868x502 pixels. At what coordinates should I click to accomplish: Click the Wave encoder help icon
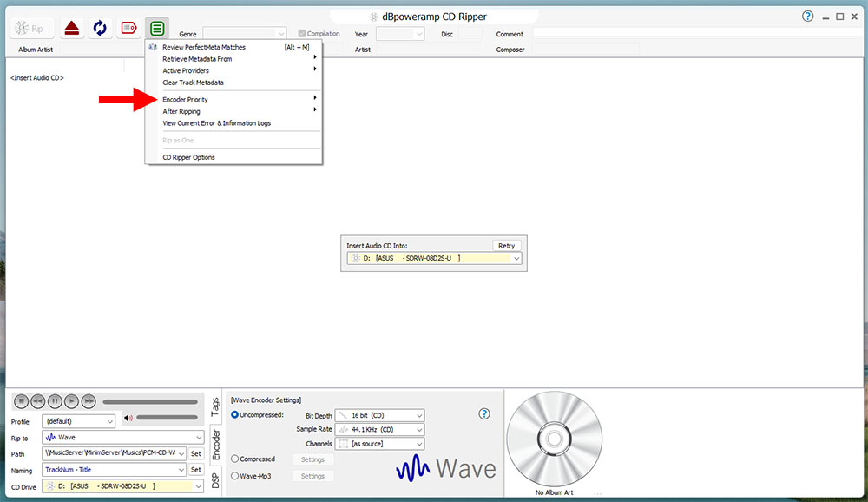pos(485,414)
